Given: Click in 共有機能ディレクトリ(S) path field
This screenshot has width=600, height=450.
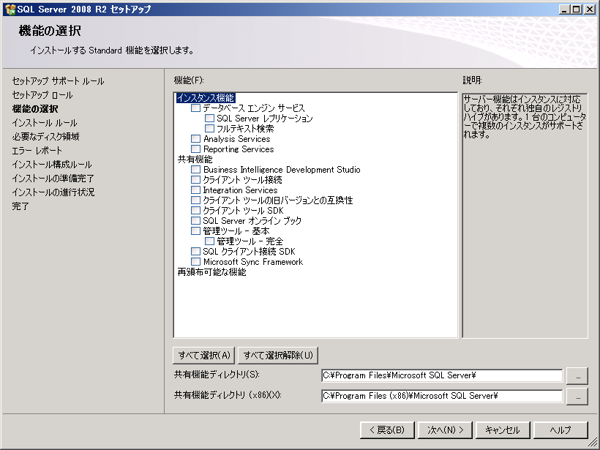Looking at the screenshot, I should (442, 375).
